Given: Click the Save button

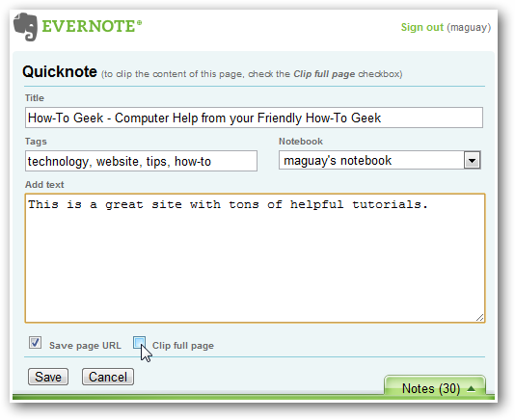Looking at the screenshot, I should (48, 377).
